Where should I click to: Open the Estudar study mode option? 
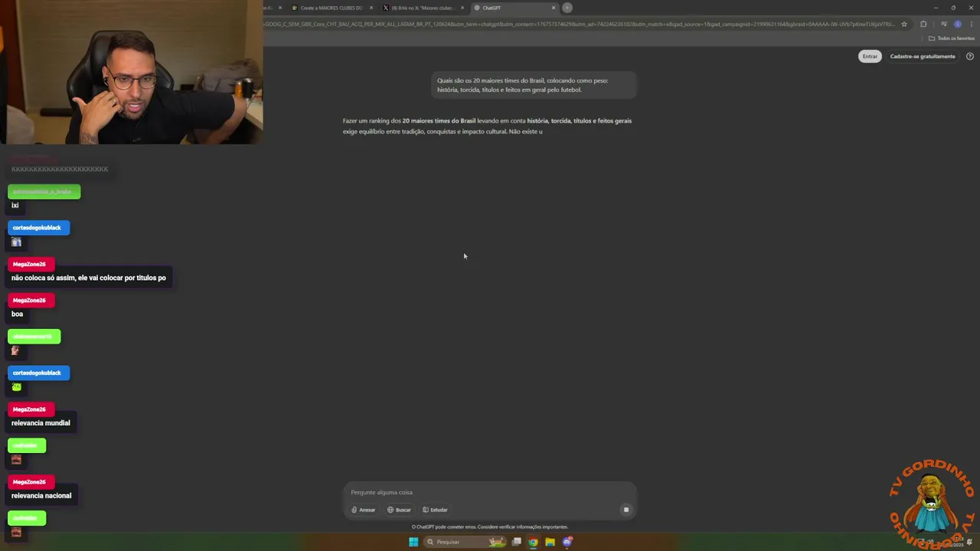pyautogui.click(x=435, y=510)
